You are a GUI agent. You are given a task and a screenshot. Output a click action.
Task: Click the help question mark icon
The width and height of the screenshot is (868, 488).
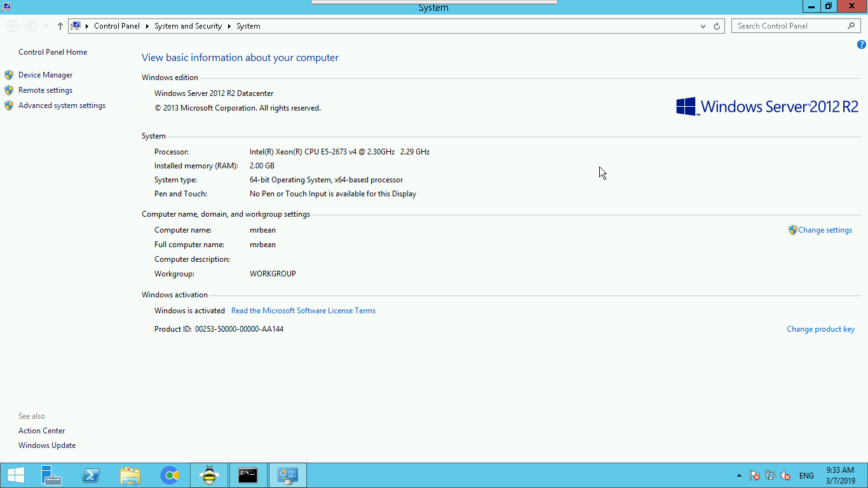[x=861, y=44]
